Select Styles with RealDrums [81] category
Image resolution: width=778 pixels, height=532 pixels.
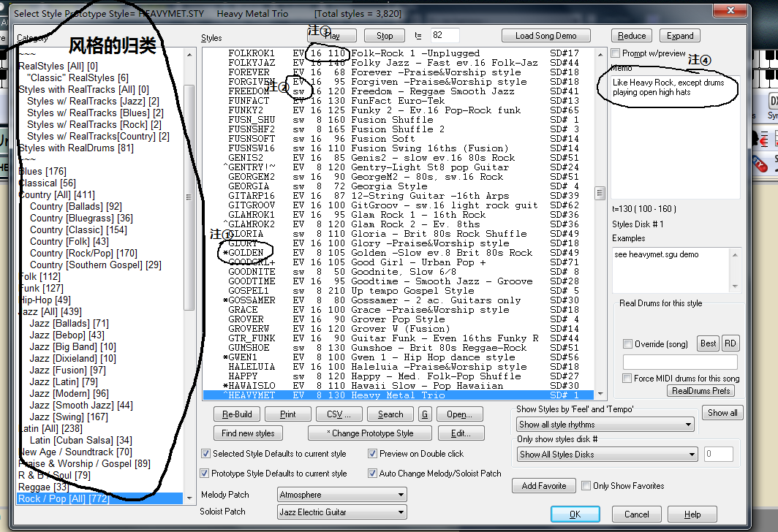click(x=76, y=148)
